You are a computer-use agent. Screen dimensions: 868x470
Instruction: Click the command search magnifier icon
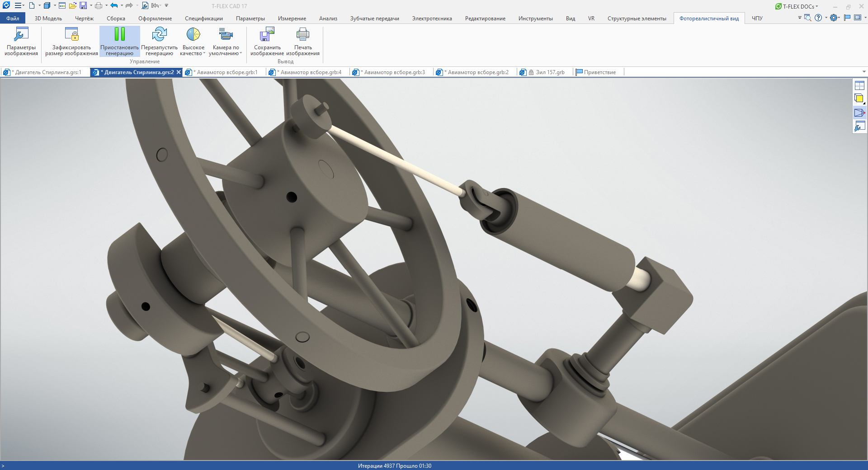pyautogui.click(x=808, y=18)
